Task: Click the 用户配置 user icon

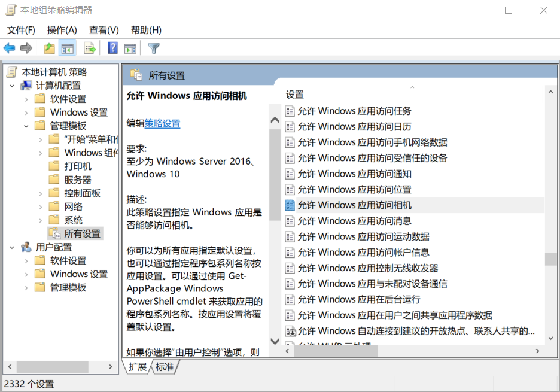Action: tap(26, 247)
